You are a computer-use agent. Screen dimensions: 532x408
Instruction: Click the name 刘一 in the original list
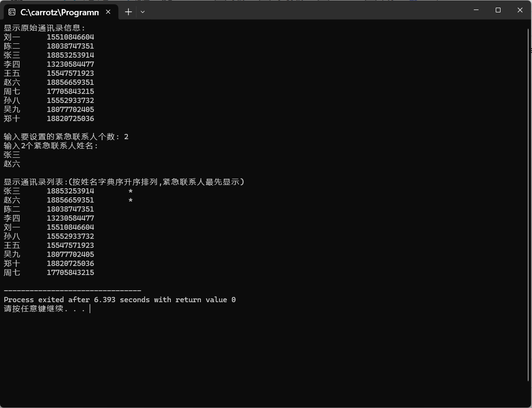pyautogui.click(x=12, y=37)
